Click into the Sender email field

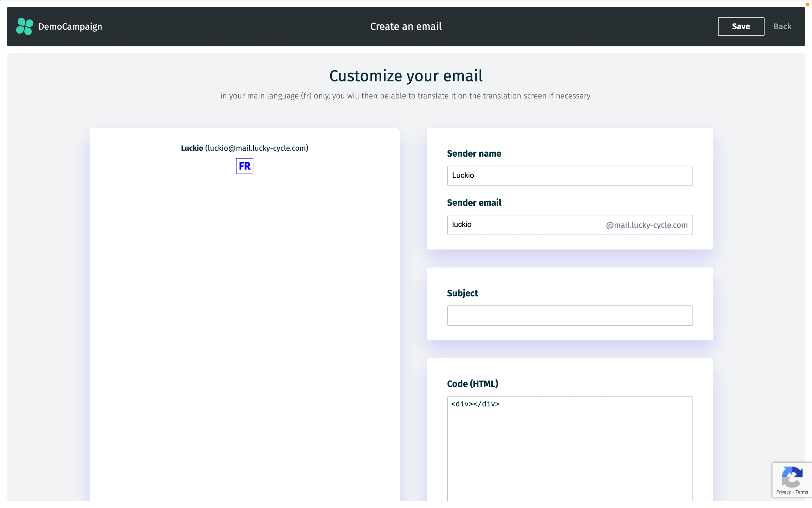tap(522, 225)
